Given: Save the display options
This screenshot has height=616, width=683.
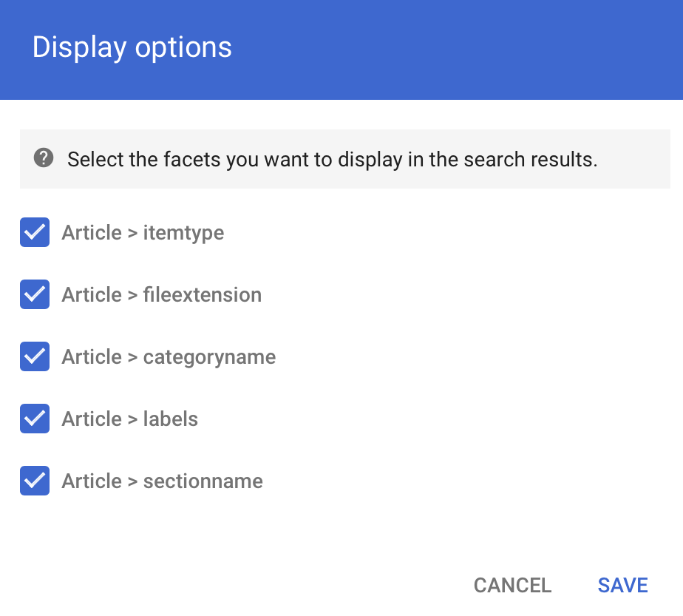Looking at the screenshot, I should coord(622,585).
